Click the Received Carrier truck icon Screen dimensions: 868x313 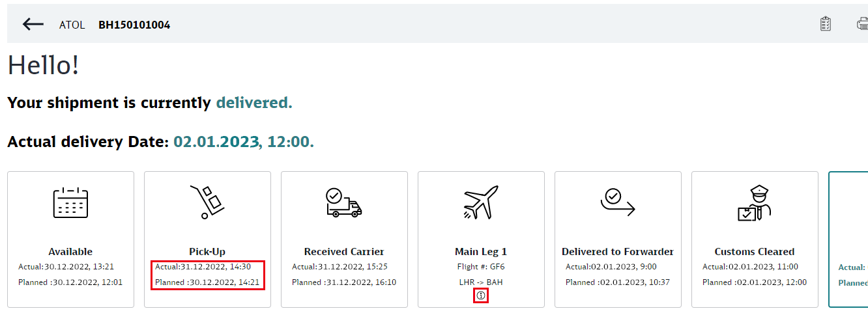coord(343,202)
